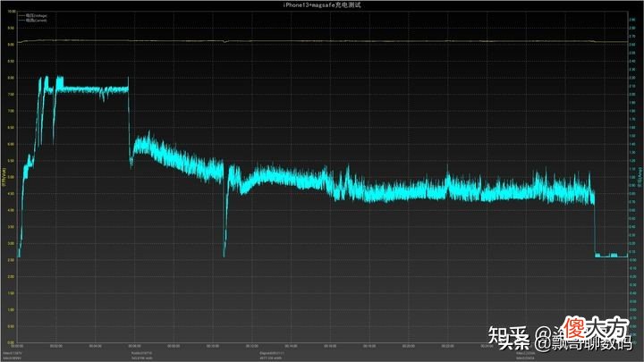Click the 00:12:00 time axis label

[x=251, y=347]
